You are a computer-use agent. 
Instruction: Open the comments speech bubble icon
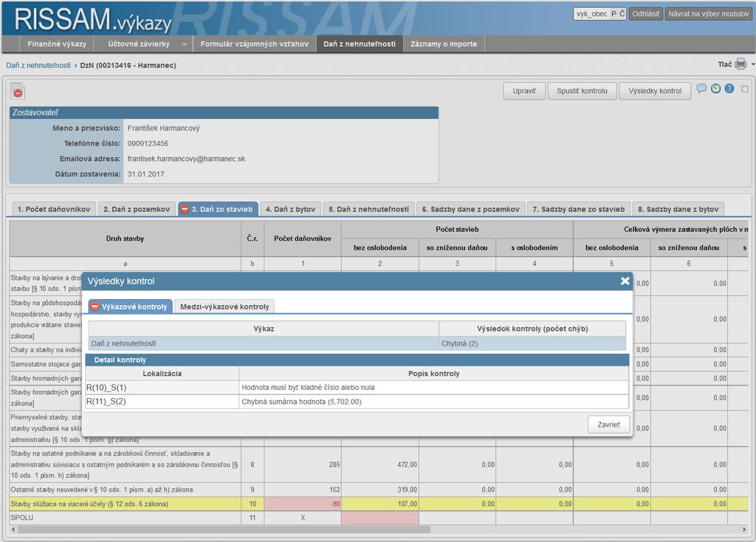point(701,89)
